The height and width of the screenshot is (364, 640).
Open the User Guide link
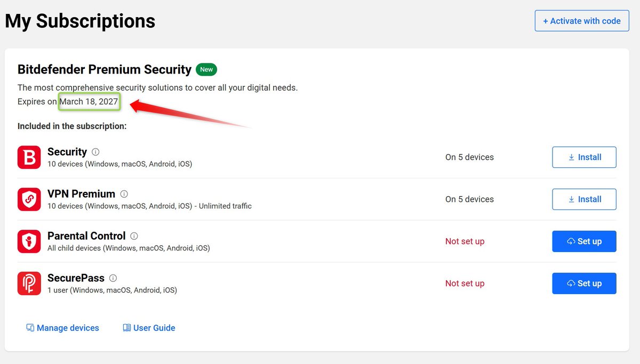(x=149, y=328)
